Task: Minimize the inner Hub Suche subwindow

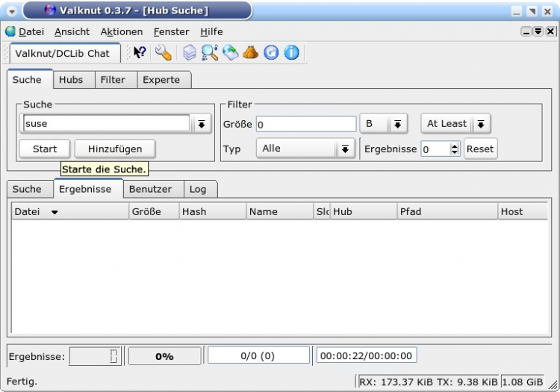Action: [526, 32]
